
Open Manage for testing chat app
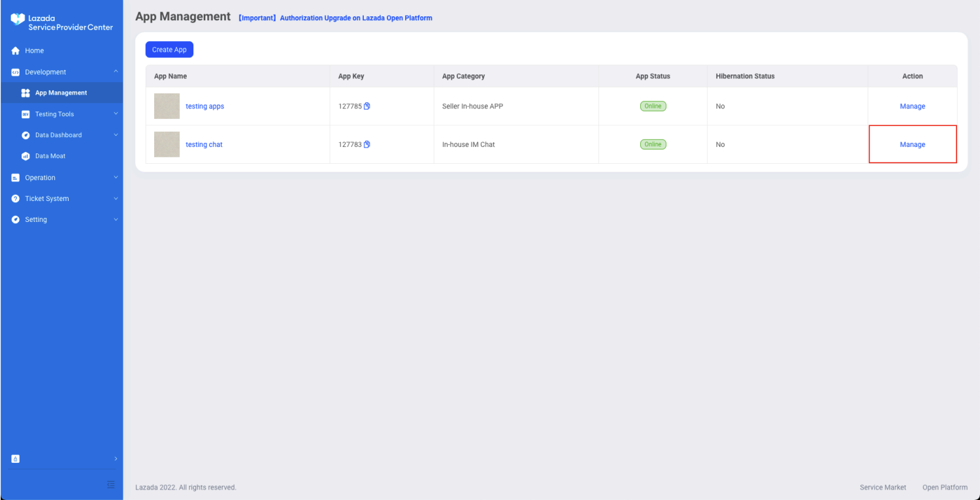912,144
